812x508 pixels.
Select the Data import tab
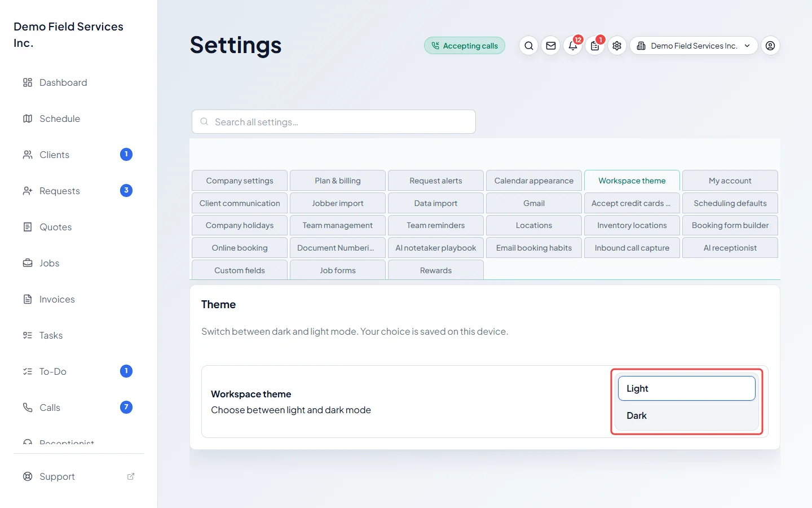coord(436,203)
